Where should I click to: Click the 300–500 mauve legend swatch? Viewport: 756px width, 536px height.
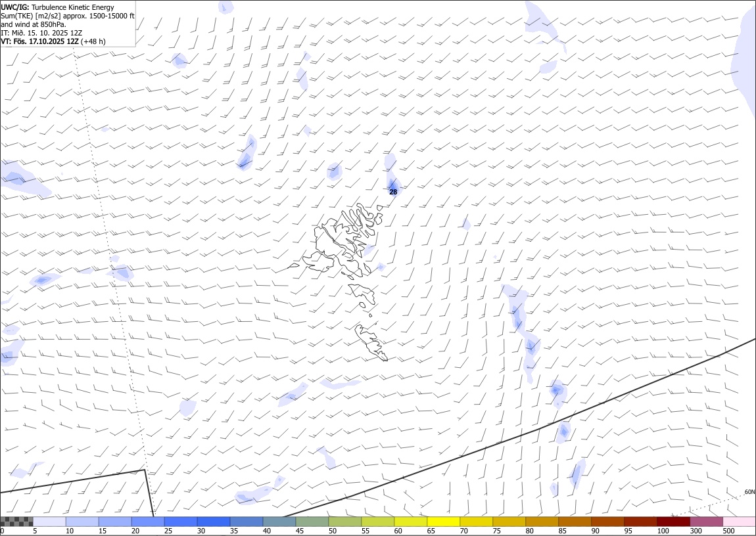click(707, 522)
